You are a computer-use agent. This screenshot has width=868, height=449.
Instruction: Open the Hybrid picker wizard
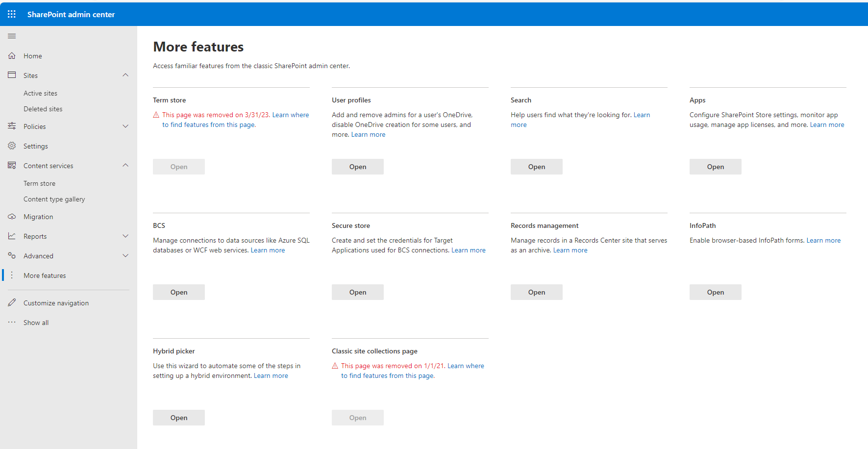tap(178, 417)
